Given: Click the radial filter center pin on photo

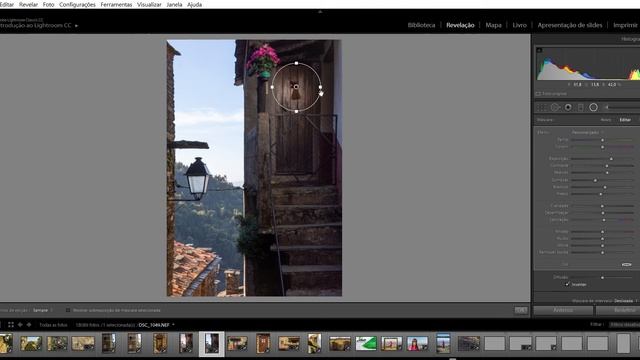Looking at the screenshot, I should click(x=296, y=87).
